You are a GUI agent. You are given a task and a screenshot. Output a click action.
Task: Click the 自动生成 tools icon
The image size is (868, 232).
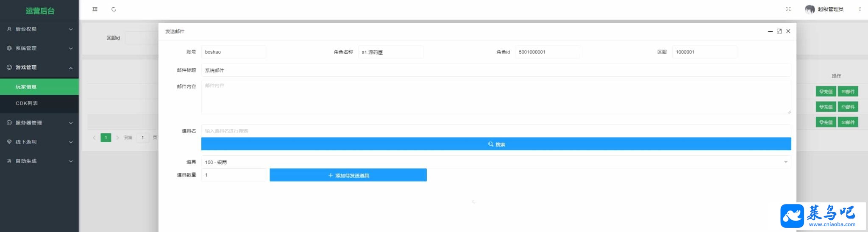(x=9, y=161)
